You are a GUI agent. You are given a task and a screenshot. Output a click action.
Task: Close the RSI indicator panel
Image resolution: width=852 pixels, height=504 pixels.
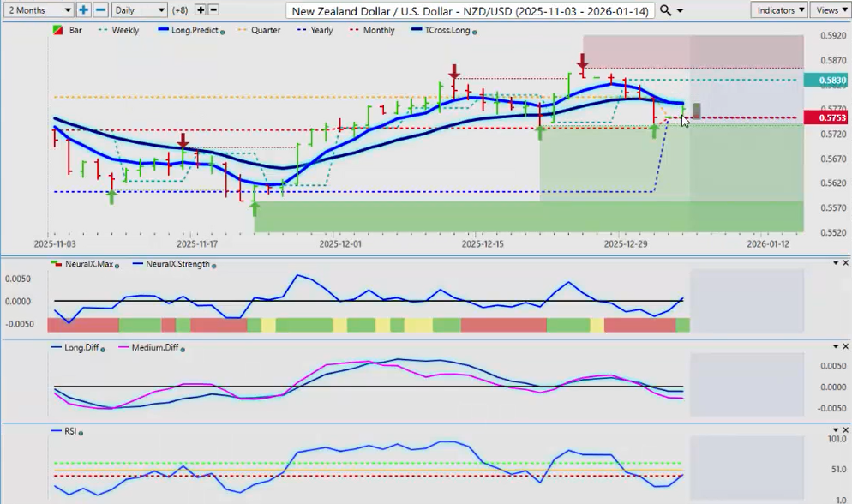click(x=846, y=430)
